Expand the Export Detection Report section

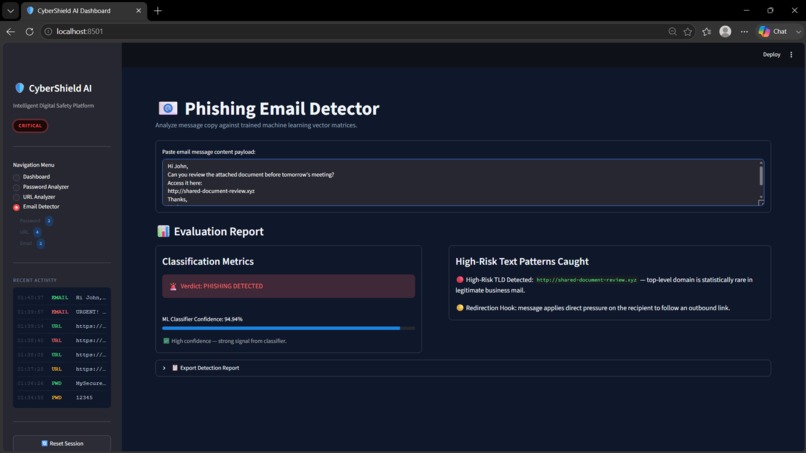463,368
